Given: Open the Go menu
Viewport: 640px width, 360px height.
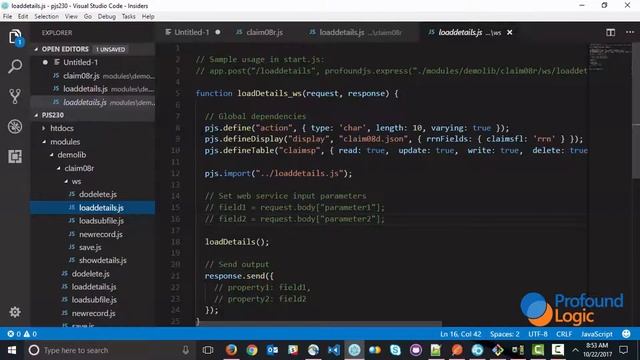Looking at the screenshot, I should pyautogui.click(x=88, y=16).
